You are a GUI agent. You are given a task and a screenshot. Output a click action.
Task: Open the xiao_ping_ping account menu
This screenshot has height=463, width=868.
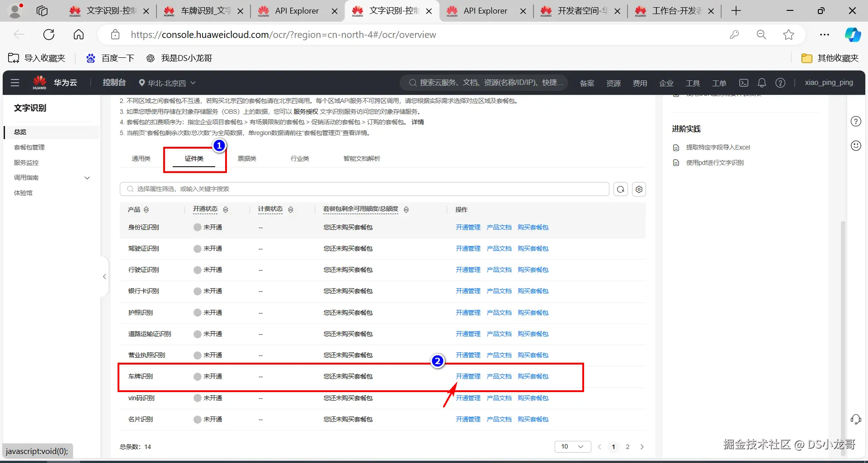[x=829, y=83]
